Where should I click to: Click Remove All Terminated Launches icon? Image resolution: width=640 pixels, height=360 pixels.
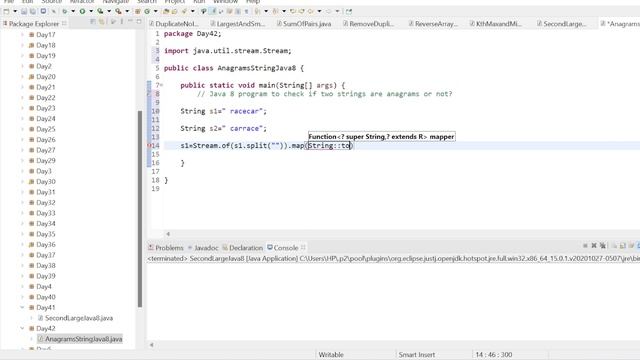pos(602,245)
